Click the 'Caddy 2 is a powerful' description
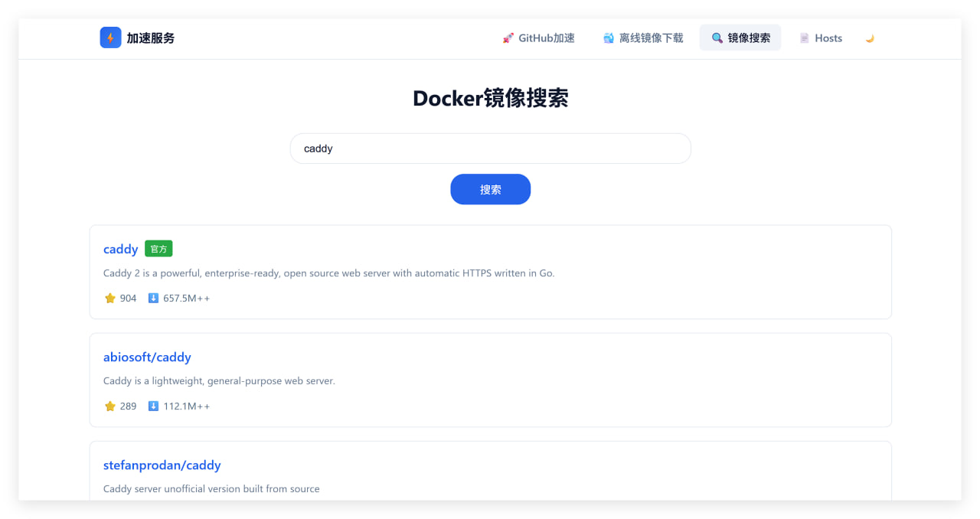The width and height of the screenshot is (980, 519). pos(328,273)
